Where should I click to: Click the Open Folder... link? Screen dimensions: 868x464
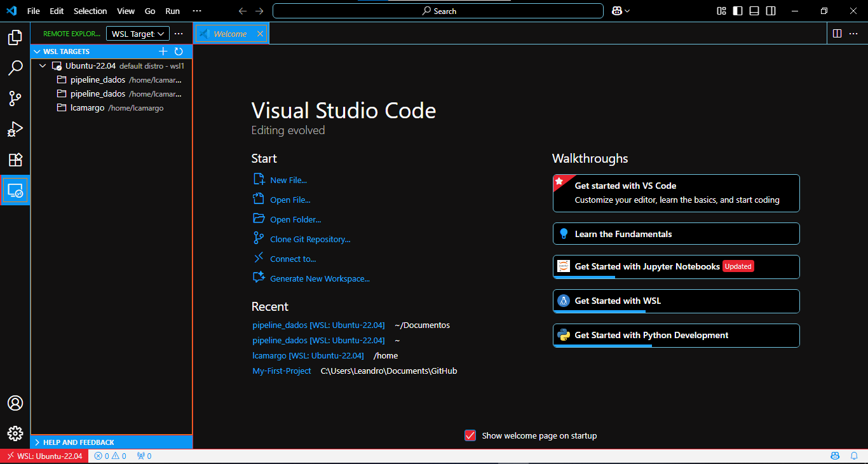click(295, 219)
